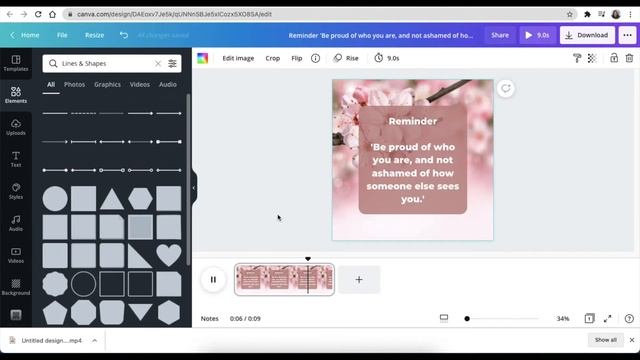
Task: Select the page thumbnail in timeline
Action: point(284,280)
